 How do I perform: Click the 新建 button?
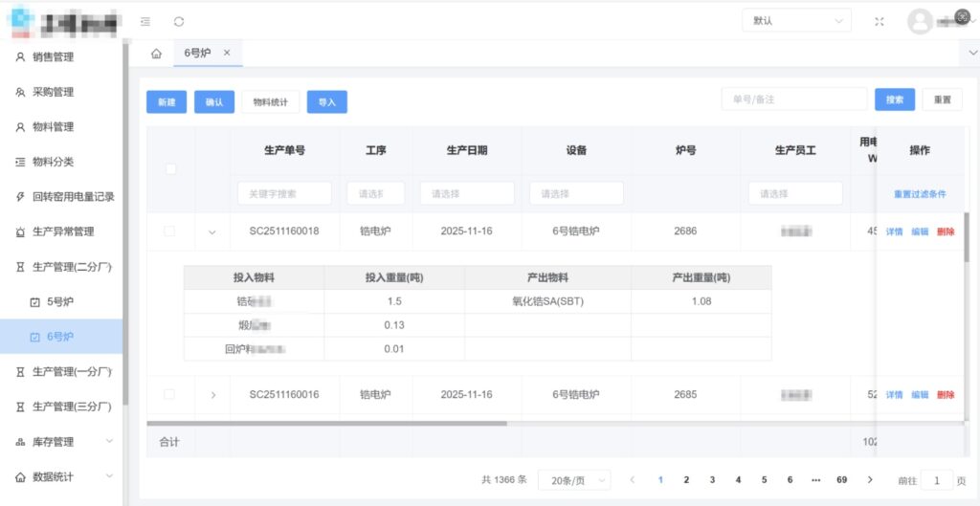tap(166, 102)
